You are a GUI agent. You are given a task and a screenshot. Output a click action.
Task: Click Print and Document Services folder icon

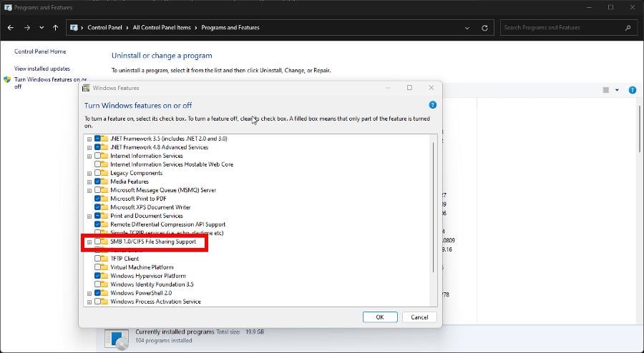[104, 216]
